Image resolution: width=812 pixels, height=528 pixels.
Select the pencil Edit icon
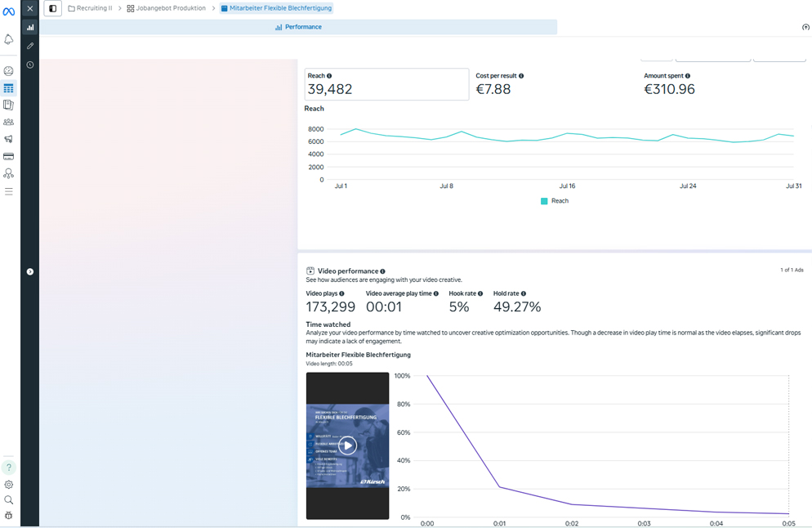pyautogui.click(x=30, y=46)
